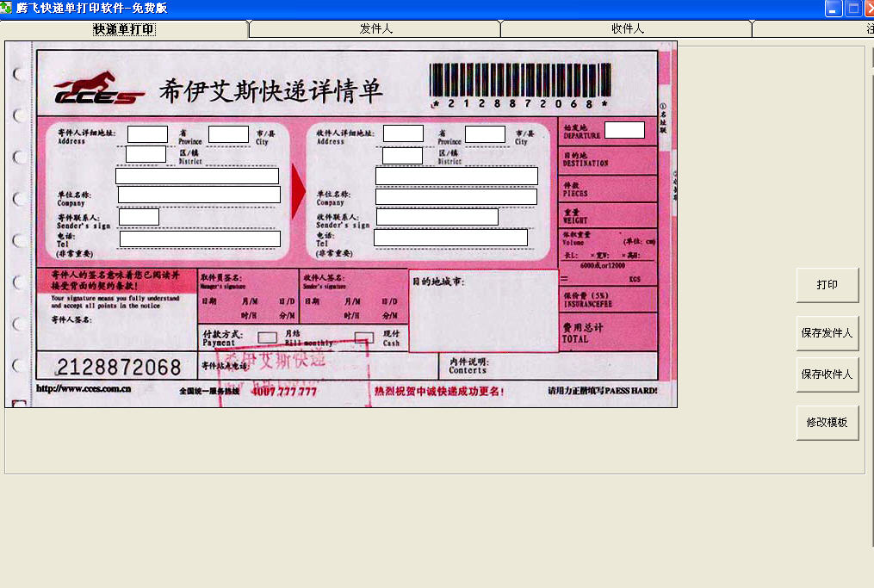Switch to the 收件人 (recipient) tab

click(626, 28)
